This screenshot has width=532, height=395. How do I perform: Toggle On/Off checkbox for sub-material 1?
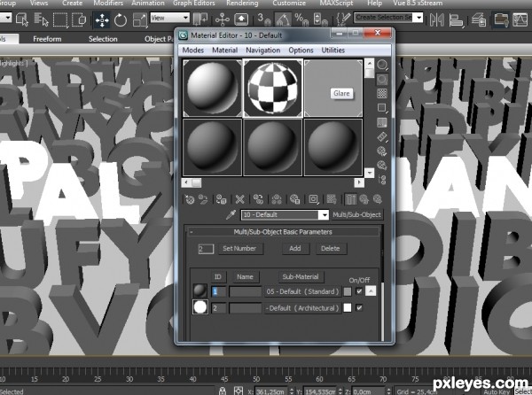click(x=359, y=291)
